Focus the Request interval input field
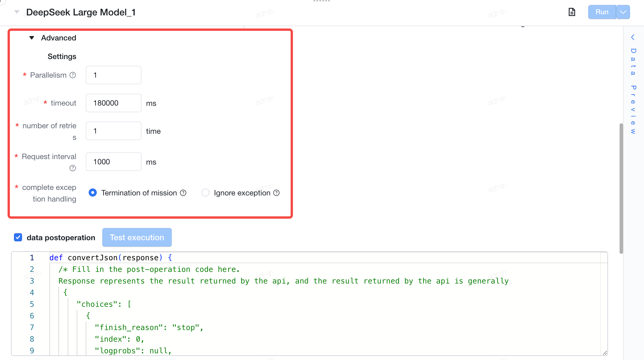The width and height of the screenshot is (644, 360). pyautogui.click(x=114, y=162)
